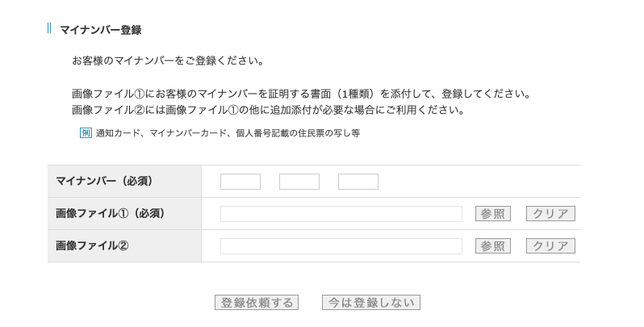Click the blue double-bar marker beside マイナンバー登録
644x327 pixels.
[x=49, y=28]
